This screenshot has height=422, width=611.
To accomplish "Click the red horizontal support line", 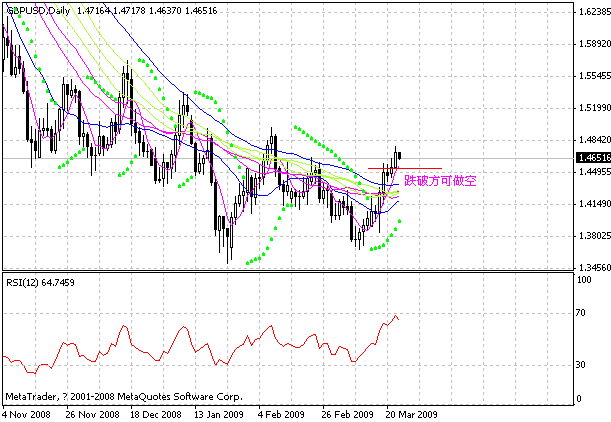I will [405, 168].
